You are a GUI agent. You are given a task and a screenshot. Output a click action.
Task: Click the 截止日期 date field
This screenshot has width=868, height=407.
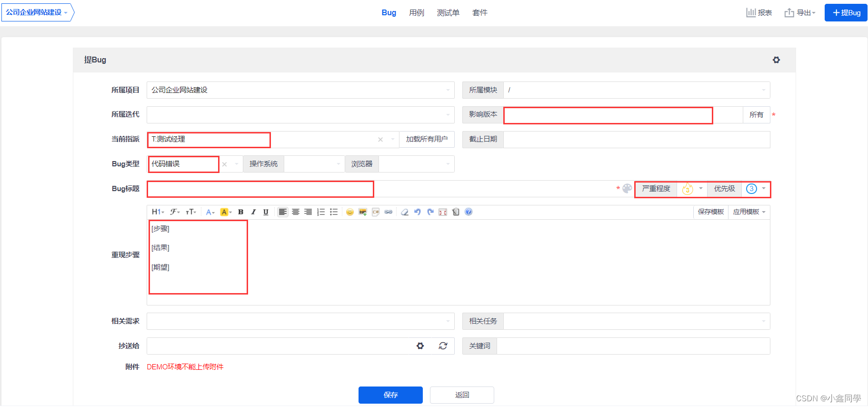click(637, 140)
